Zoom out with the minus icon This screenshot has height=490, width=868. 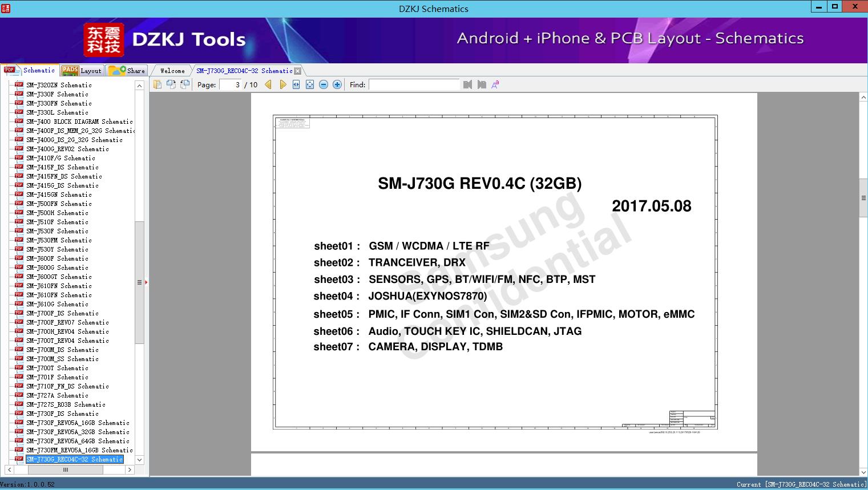point(324,84)
